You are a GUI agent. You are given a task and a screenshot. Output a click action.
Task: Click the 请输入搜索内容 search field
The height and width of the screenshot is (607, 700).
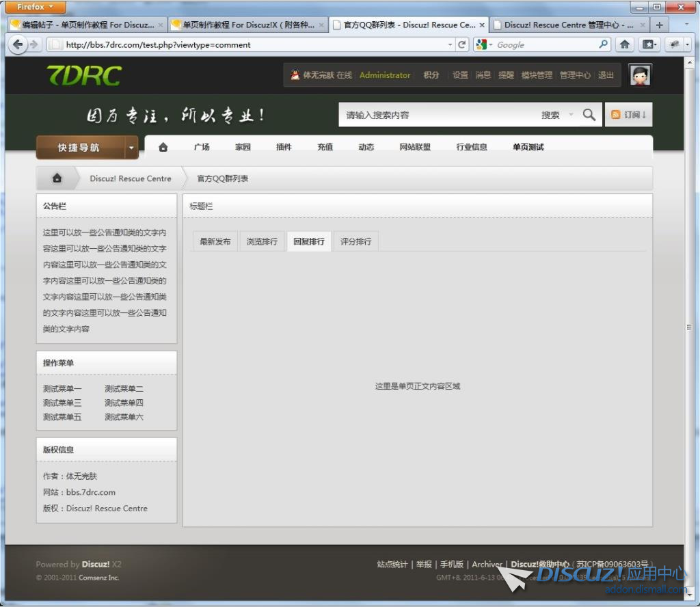(437, 115)
